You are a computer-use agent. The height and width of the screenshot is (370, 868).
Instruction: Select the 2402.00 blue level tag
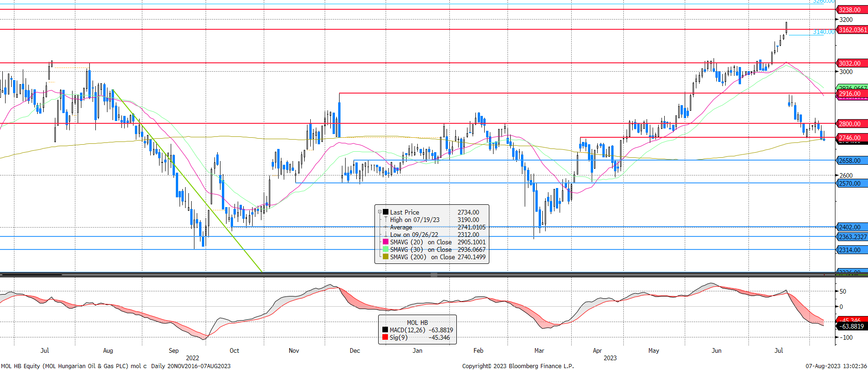click(852, 227)
